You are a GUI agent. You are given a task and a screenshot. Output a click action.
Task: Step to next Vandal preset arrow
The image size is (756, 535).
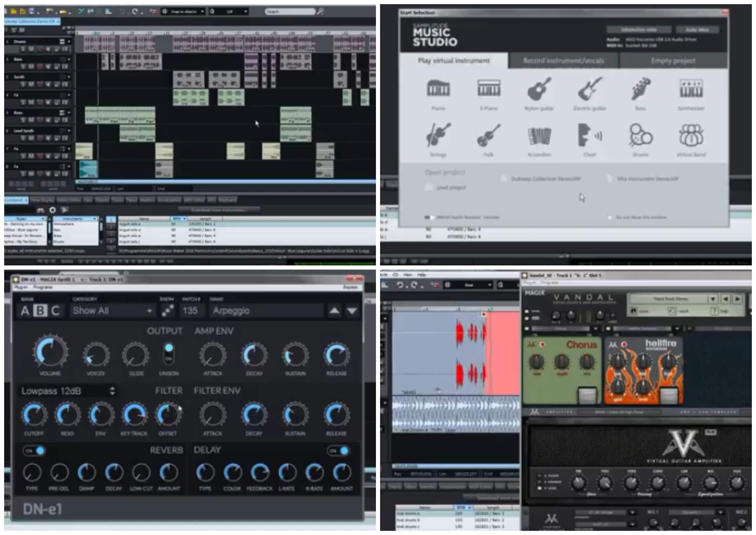pyautogui.click(x=738, y=299)
